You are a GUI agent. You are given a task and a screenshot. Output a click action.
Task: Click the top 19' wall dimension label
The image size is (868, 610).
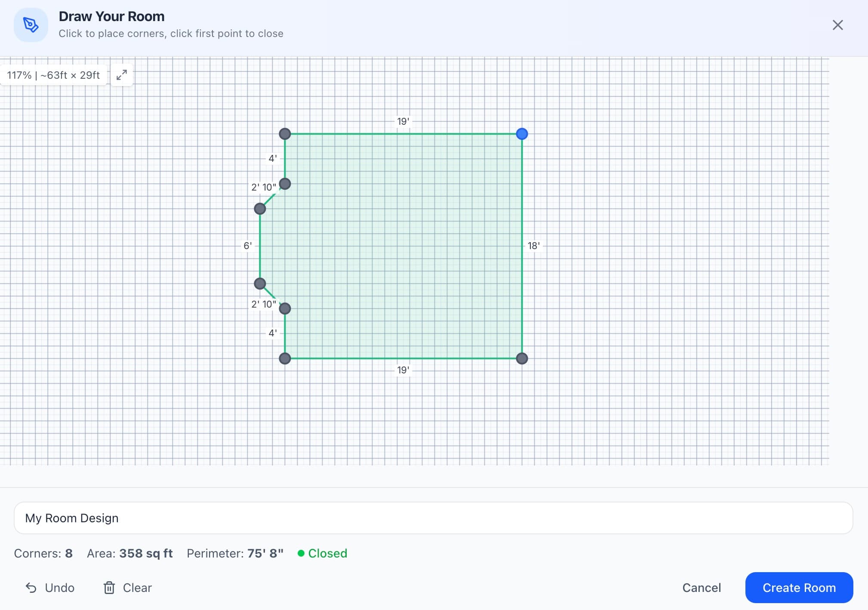click(x=403, y=121)
